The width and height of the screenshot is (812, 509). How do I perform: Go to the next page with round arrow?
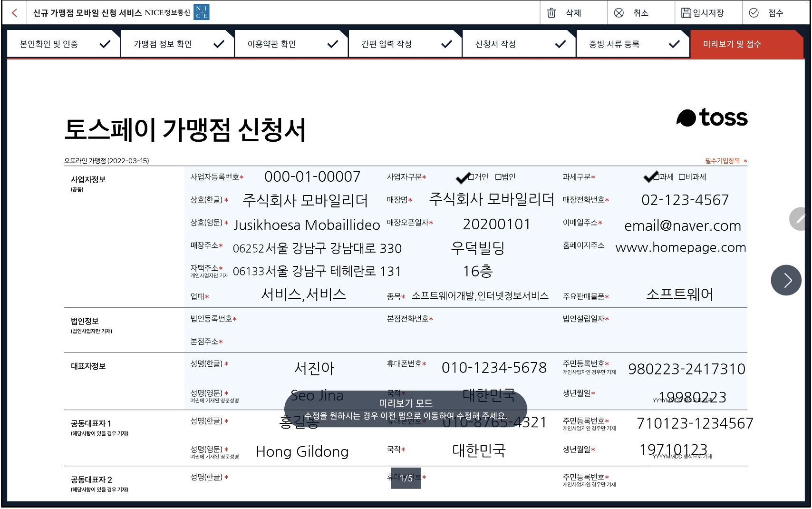click(x=786, y=280)
